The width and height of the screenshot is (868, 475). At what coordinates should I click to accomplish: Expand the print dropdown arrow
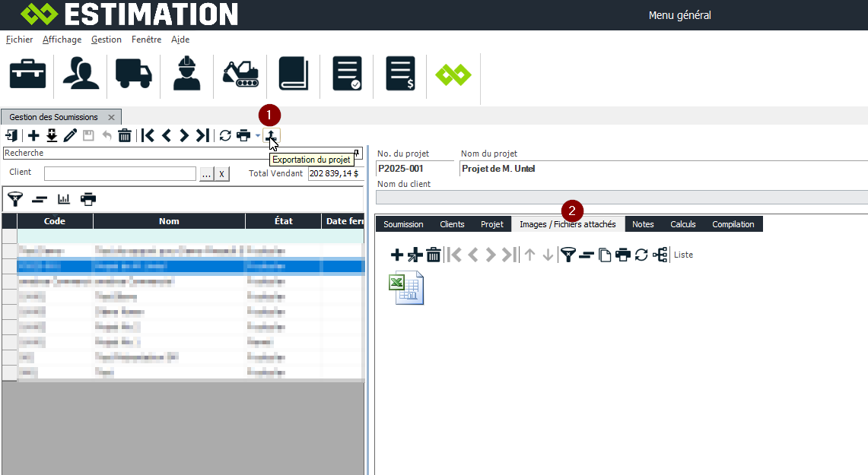tap(258, 136)
